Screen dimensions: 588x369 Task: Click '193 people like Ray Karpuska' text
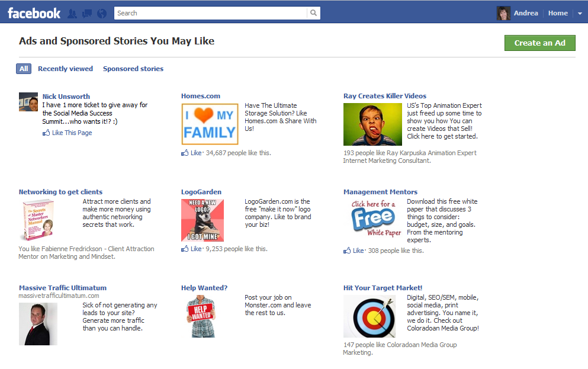tap(410, 157)
